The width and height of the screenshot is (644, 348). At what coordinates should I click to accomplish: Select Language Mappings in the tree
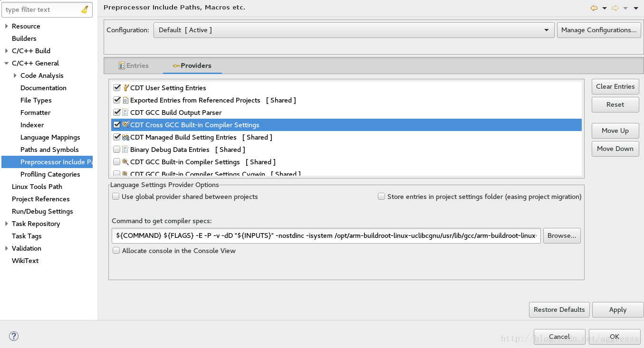[x=50, y=137]
